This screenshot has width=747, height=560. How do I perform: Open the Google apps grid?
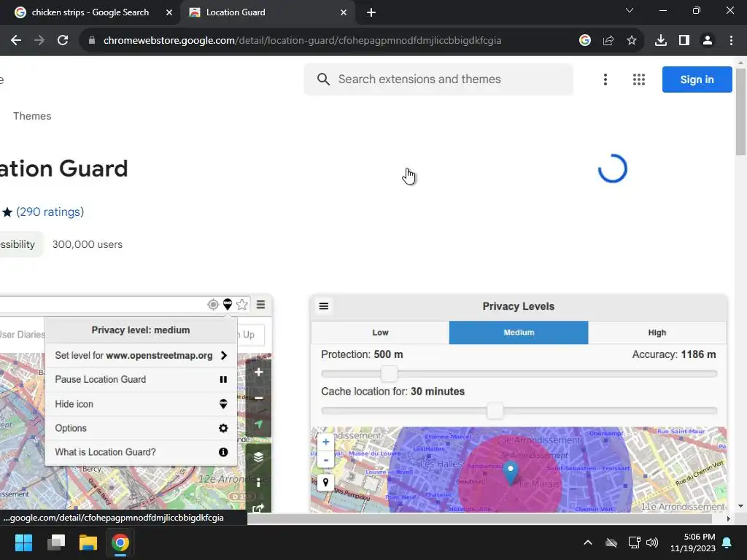639,79
